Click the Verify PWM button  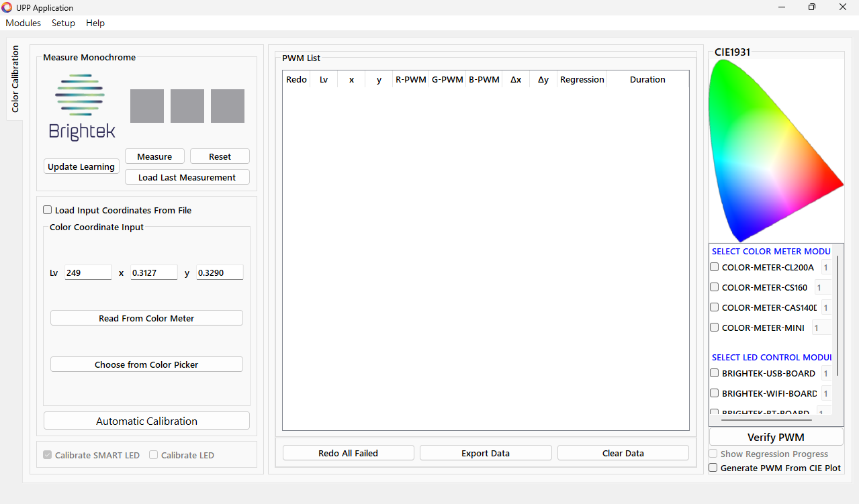click(776, 437)
